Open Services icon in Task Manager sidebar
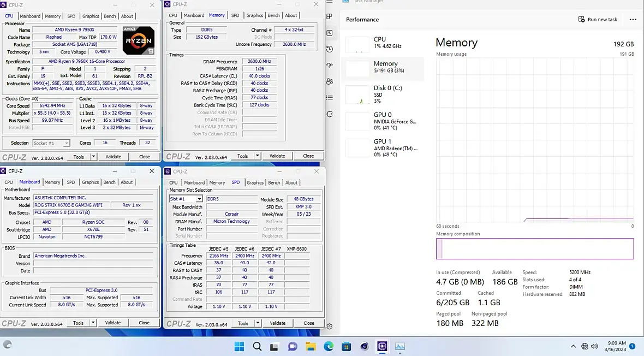 click(330, 114)
